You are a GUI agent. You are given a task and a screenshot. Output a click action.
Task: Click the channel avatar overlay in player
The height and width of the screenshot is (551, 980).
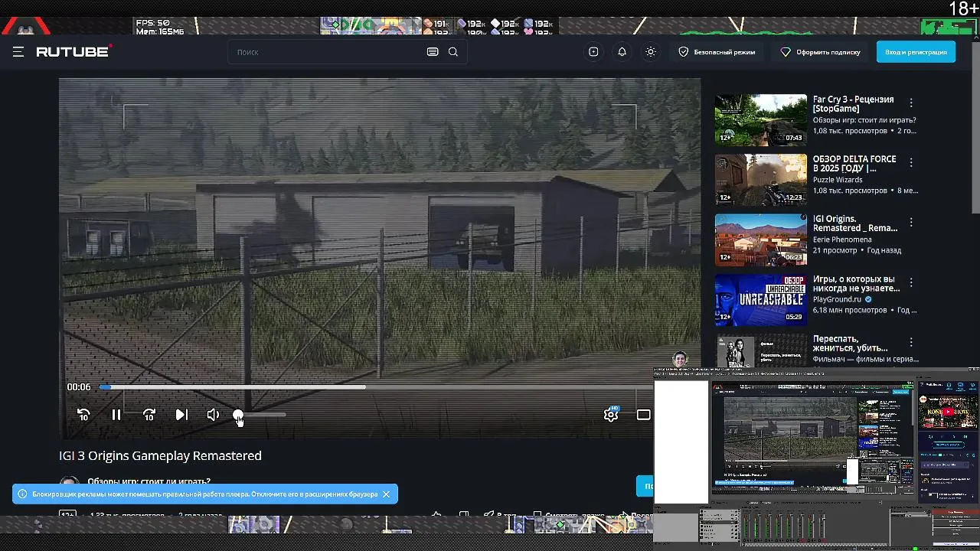pos(679,360)
